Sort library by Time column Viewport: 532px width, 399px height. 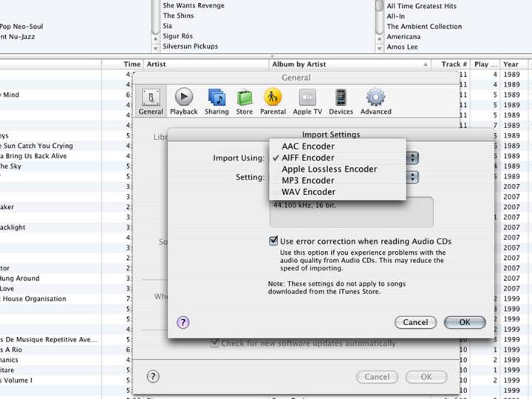pos(123,64)
